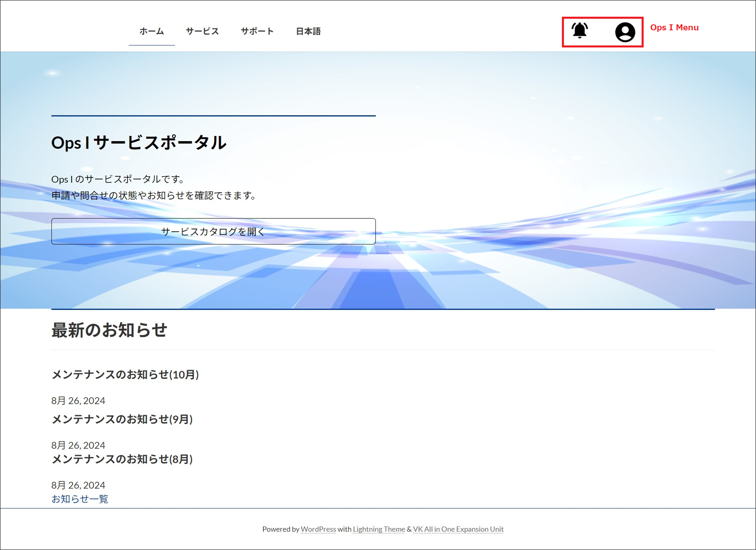
Task: Visit VK All in One Expansion Unit link
Action: [x=458, y=529]
